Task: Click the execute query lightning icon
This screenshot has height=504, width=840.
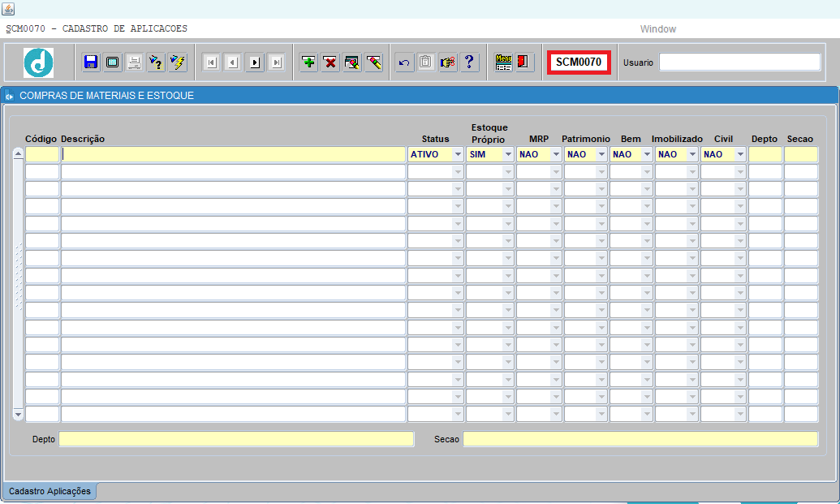Action: point(178,62)
